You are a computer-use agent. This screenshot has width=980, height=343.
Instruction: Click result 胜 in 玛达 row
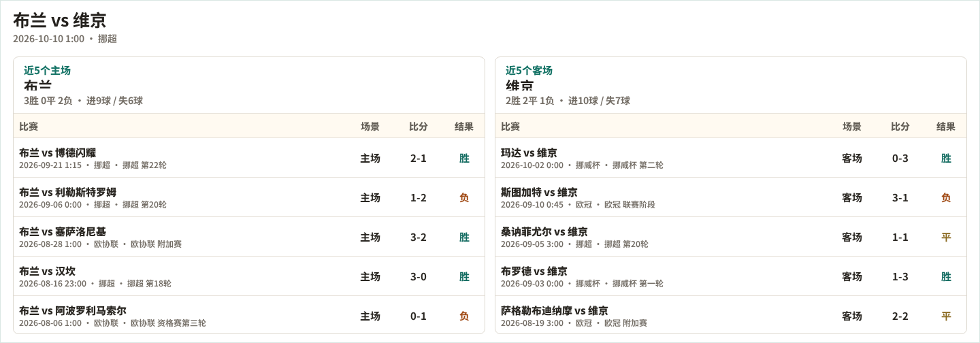pos(946,158)
